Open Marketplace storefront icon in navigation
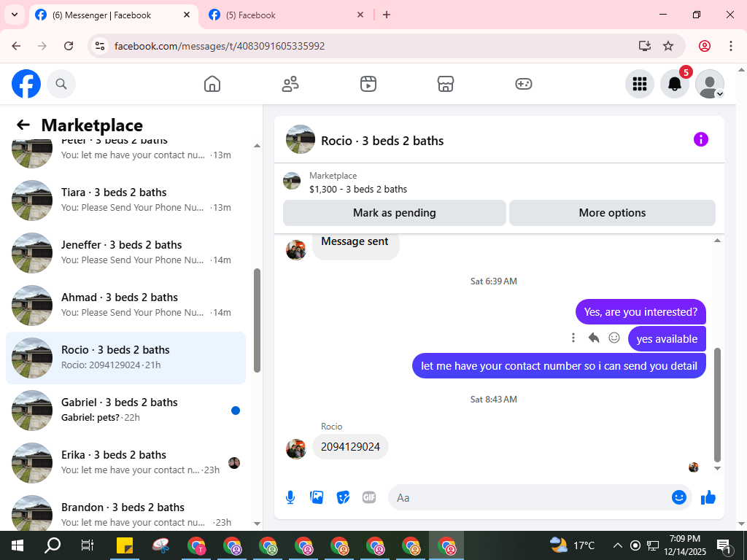This screenshot has width=747, height=560. [x=446, y=84]
